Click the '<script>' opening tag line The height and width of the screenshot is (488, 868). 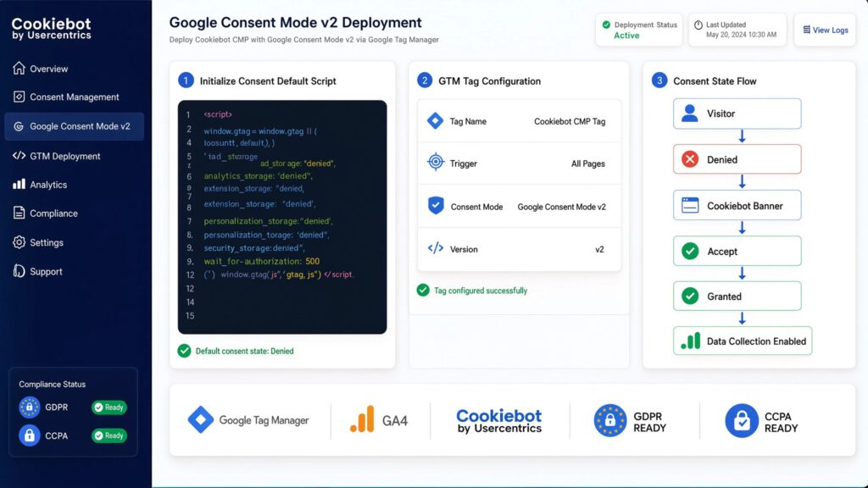[218, 114]
